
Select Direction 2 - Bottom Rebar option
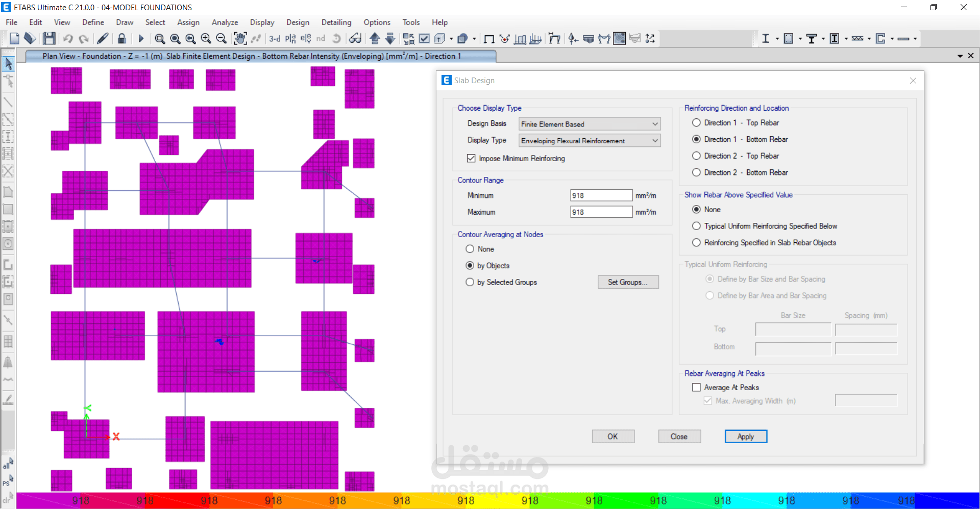[x=740, y=172]
